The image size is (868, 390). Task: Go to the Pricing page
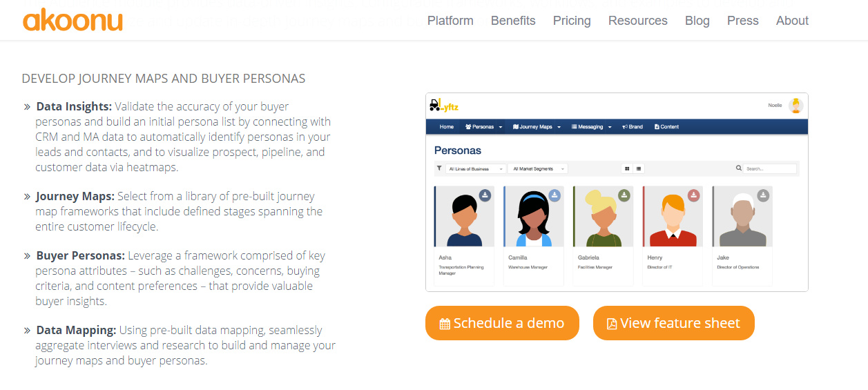click(572, 21)
